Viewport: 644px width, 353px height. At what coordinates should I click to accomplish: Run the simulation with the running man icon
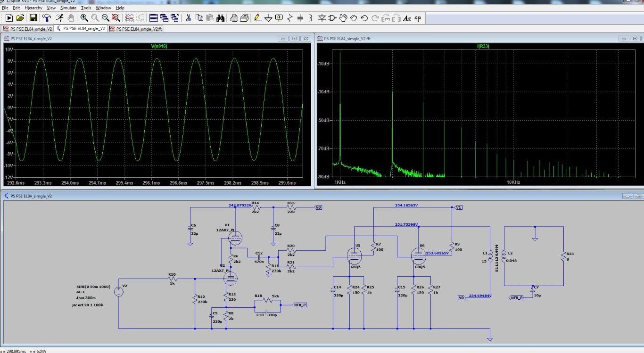60,18
